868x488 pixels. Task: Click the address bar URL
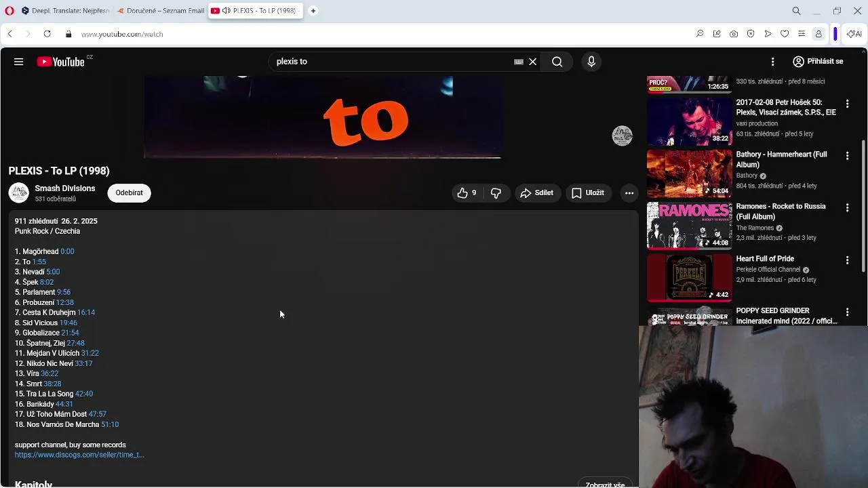(122, 34)
